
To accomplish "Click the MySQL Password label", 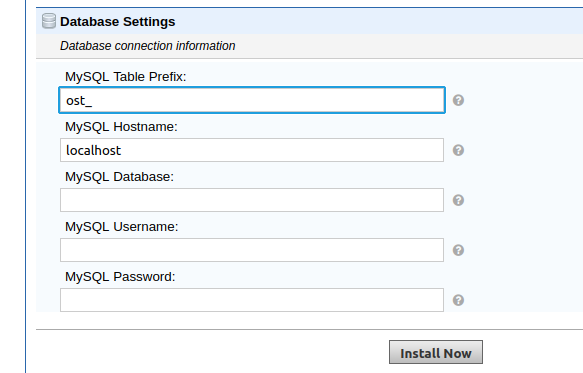I will [x=120, y=277].
